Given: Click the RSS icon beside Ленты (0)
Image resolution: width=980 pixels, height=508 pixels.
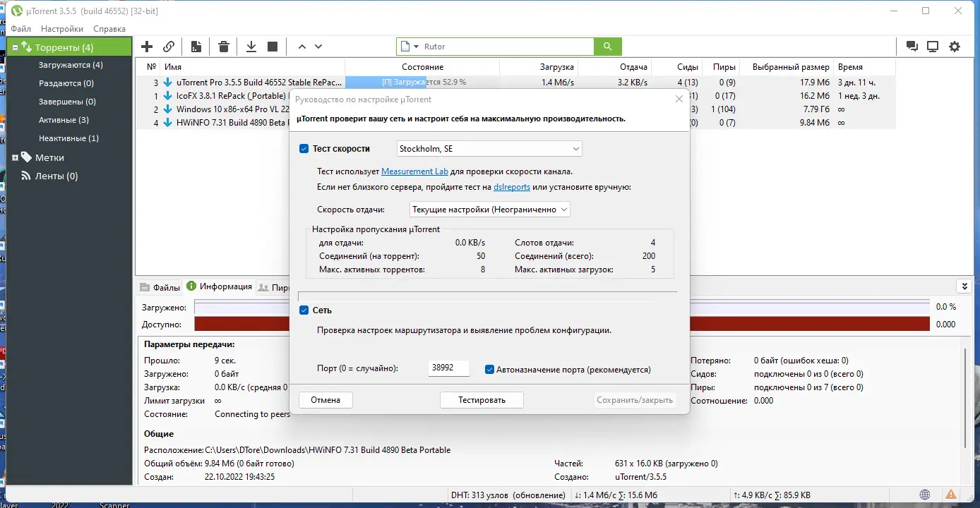Looking at the screenshot, I should click(x=26, y=176).
